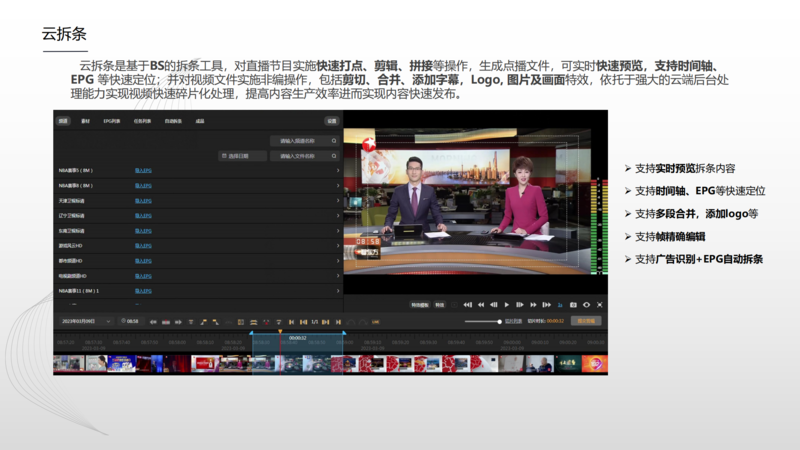Click the fullscreen expand icon below preview
Viewport: 800px width, 450px height.
pyautogui.click(x=599, y=304)
